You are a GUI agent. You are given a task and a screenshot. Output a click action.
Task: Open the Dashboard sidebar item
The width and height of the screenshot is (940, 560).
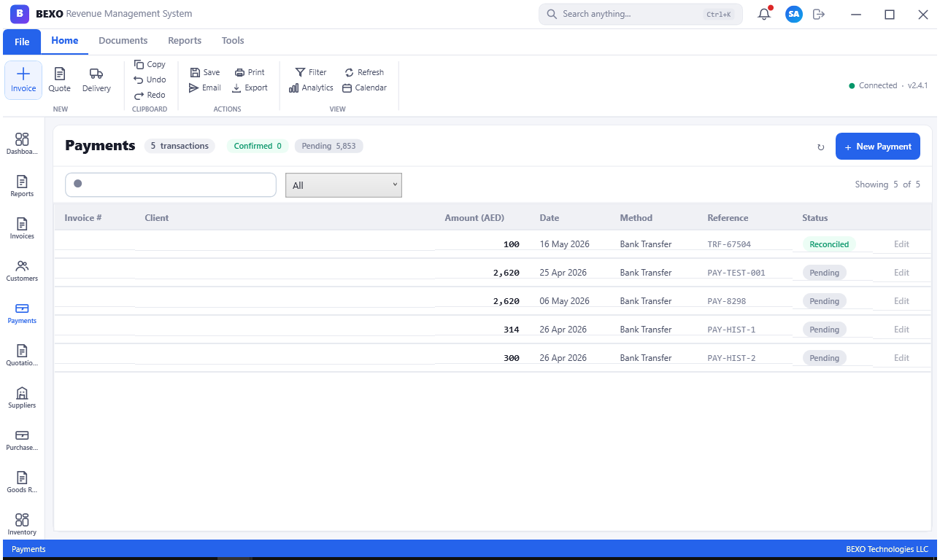(22, 144)
